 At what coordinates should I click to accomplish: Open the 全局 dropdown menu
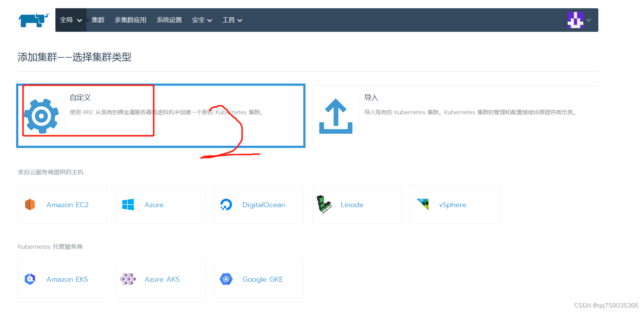coord(71,20)
